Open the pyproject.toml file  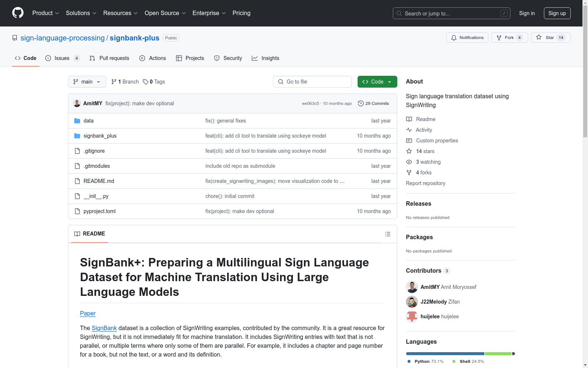(x=100, y=211)
